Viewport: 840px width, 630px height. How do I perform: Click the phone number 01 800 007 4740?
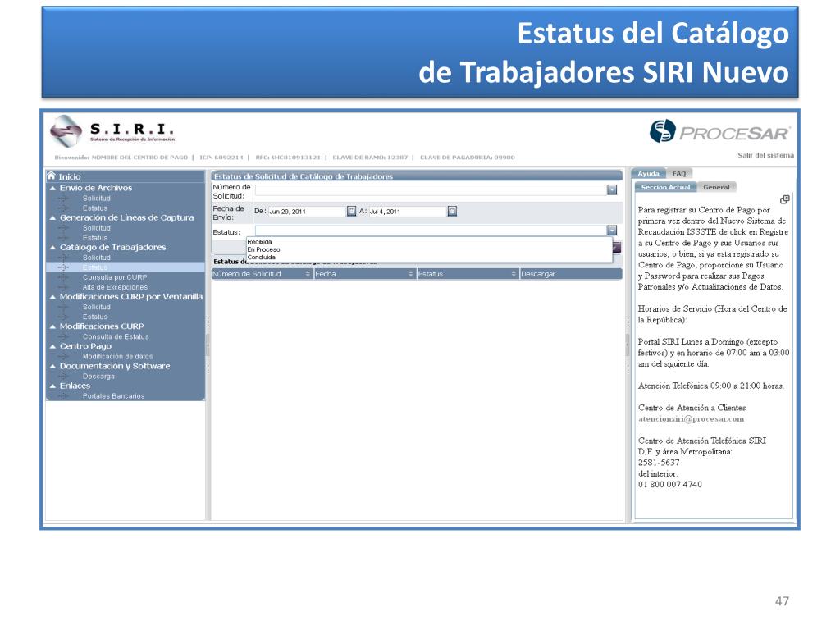click(669, 484)
